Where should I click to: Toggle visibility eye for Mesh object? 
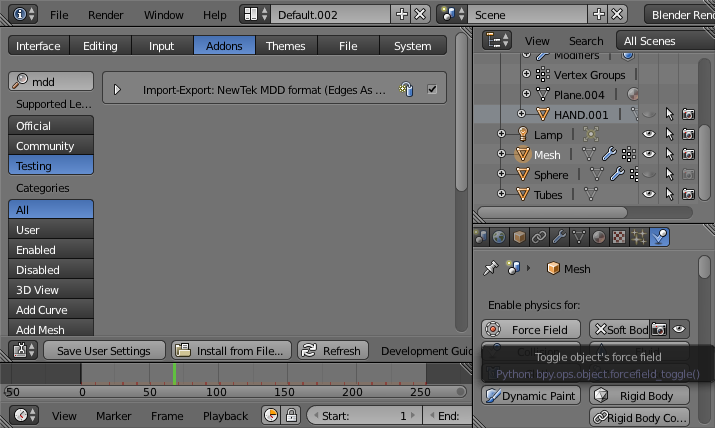(x=649, y=154)
